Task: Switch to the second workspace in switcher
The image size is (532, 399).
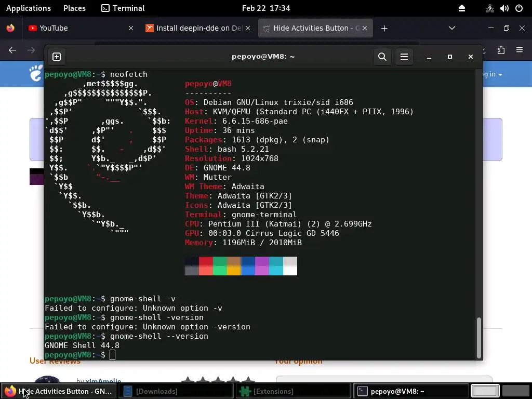Action: click(516, 391)
